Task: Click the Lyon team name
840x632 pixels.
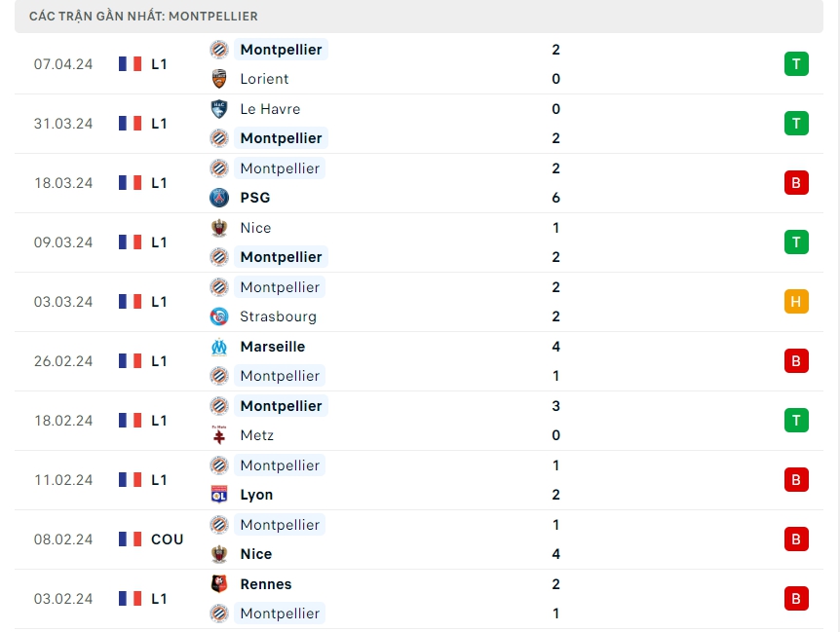Action: pyautogui.click(x=256, y=495)
